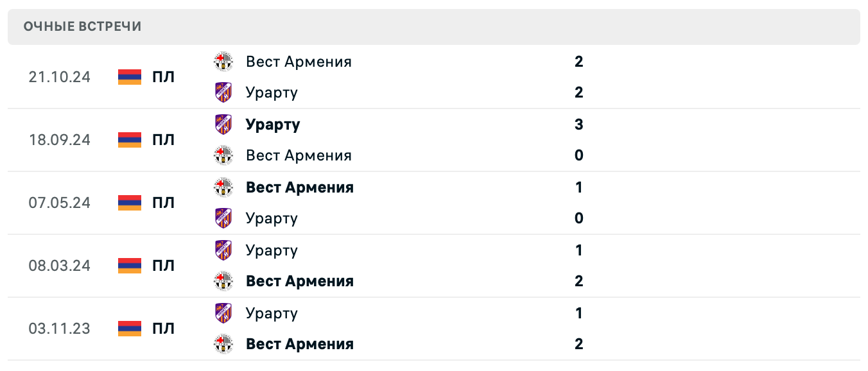Viewport: 868px width, 371px height.
Task: Click the Урарту crest in the 18.09.24 match
Action: click(223, 124)
